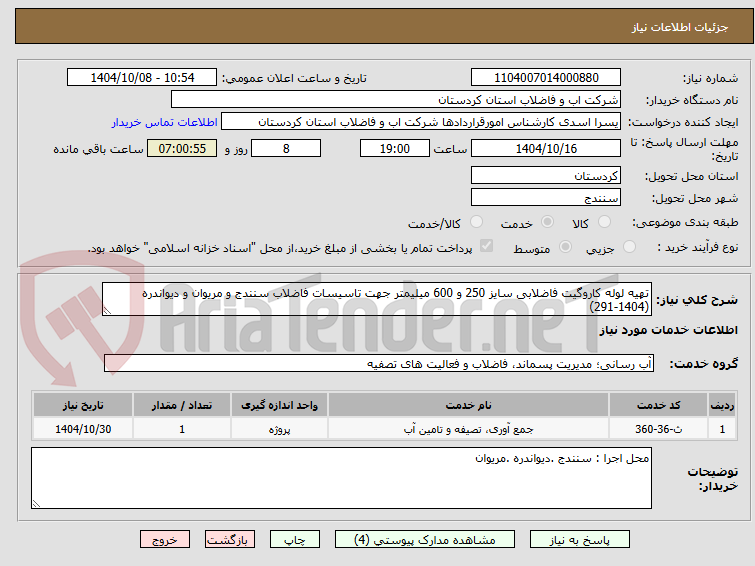Click the پاسخ به نیاز button
Viewport: 755px width, 566px height.
580,540
